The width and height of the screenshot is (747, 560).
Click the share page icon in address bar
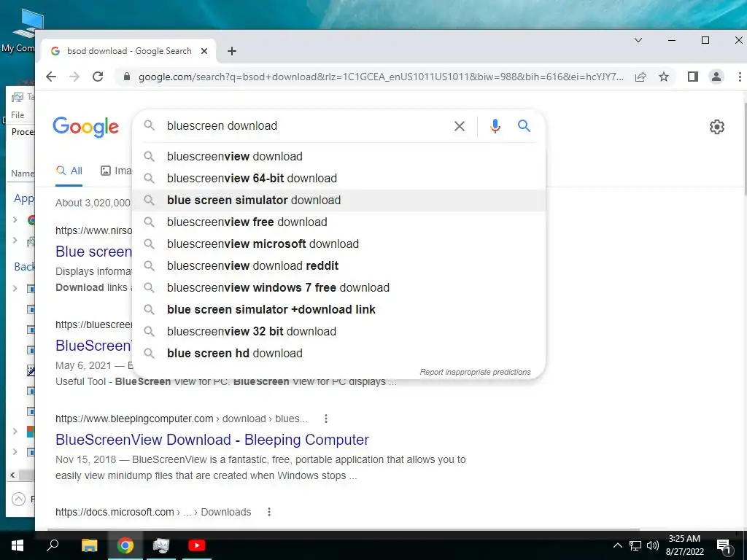pos(640,77)
